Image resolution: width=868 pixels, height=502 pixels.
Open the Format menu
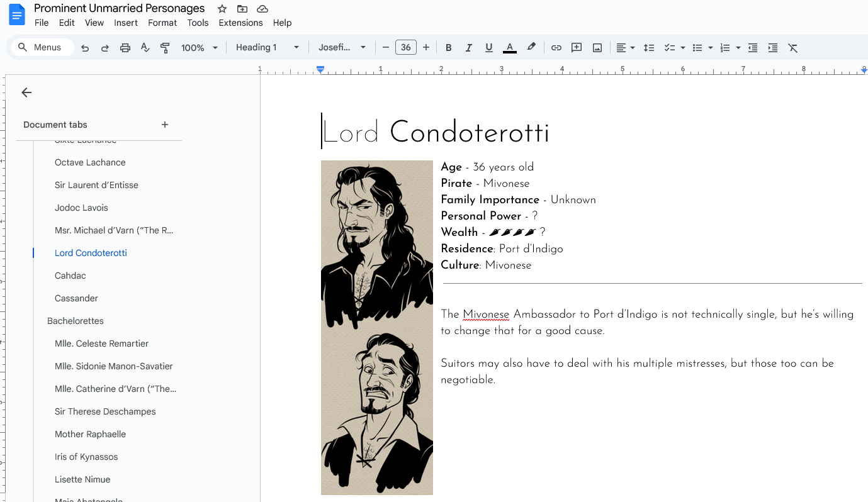point(162,23)
